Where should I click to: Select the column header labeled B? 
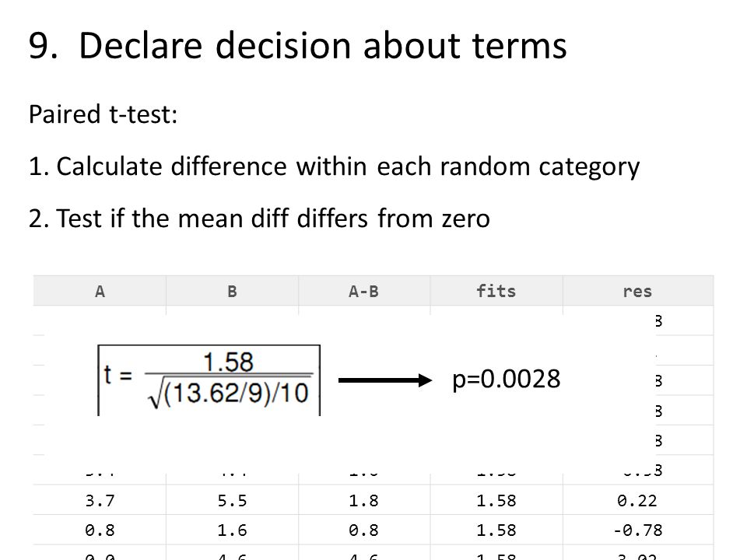click(232, 291)
